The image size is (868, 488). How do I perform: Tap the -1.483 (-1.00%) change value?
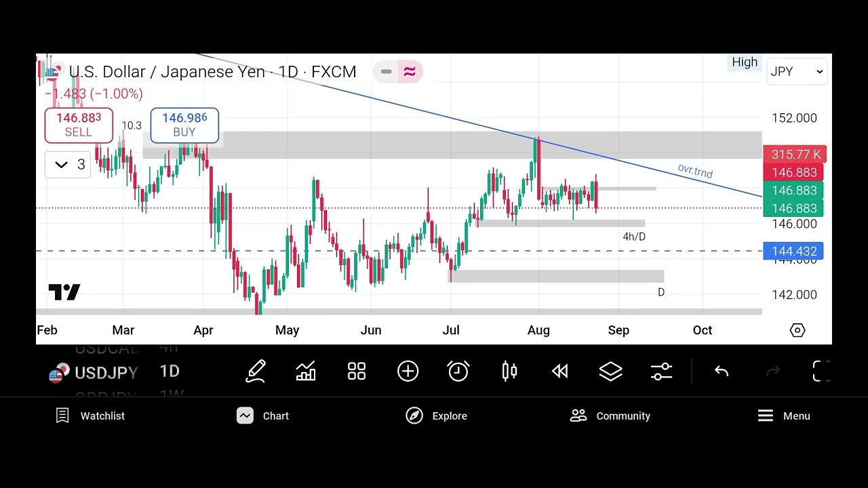pyautogui.click(x=94, y=94)
